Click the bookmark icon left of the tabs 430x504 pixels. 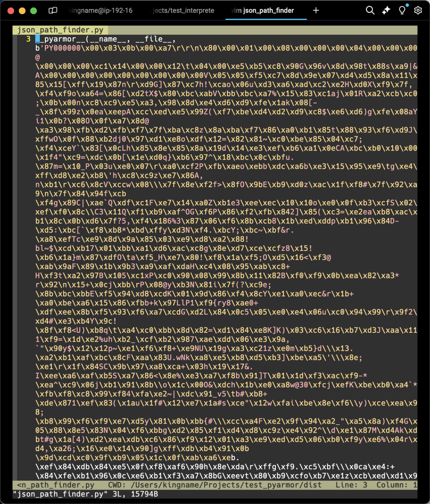[x=54, y=10]
